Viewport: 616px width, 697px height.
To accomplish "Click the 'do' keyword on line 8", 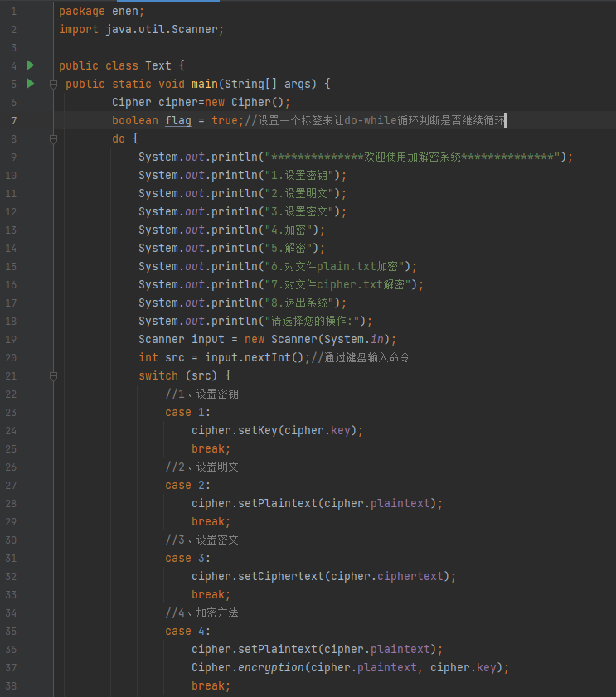I will [119, 138].
